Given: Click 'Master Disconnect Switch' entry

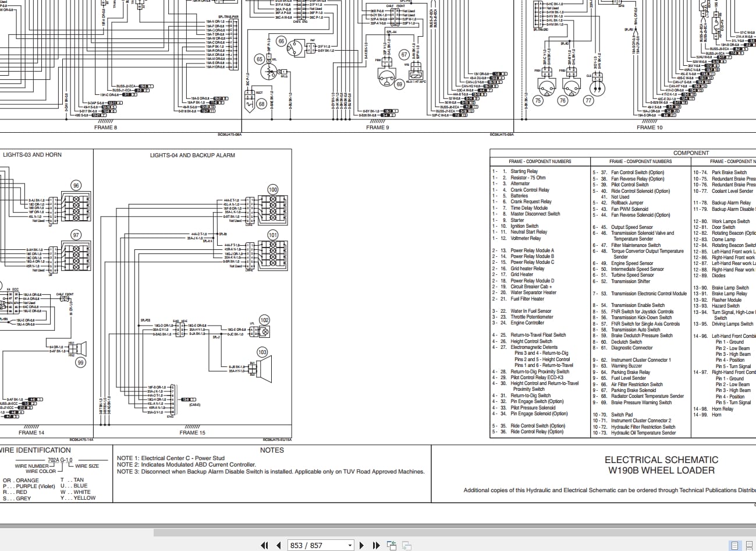Looking at the screenshot, I should [535, 214].
